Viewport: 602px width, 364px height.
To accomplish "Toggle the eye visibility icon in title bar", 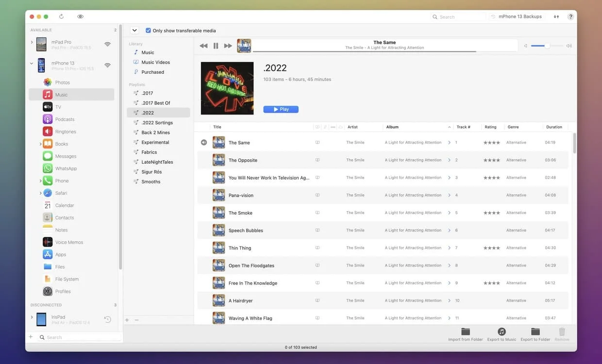I will click(x=80, y=17).
